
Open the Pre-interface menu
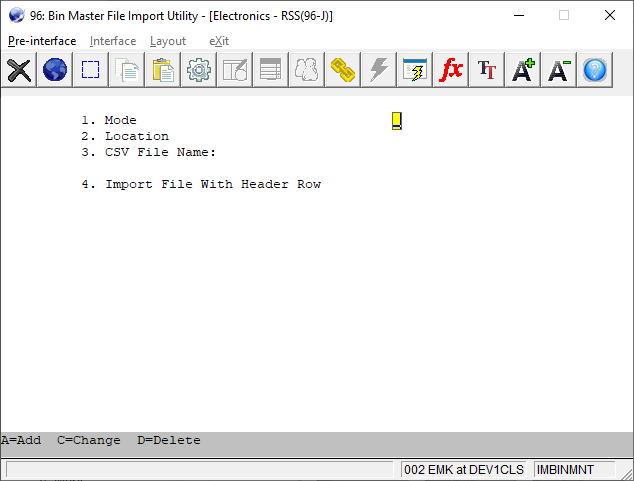coord(42,41)
